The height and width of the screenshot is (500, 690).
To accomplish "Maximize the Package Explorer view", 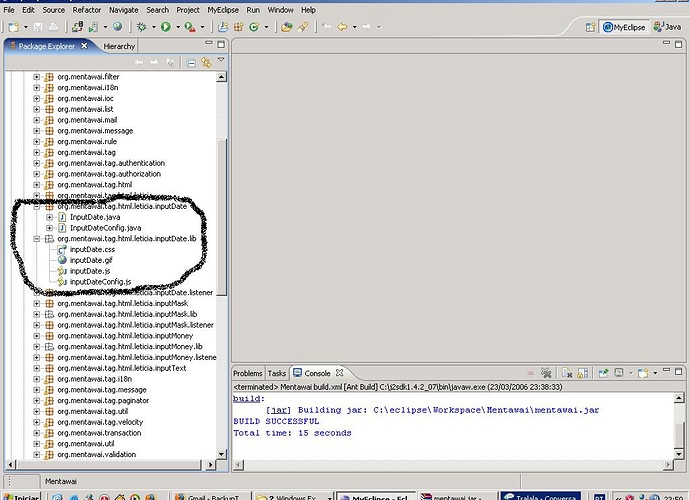I will point(221,44).
